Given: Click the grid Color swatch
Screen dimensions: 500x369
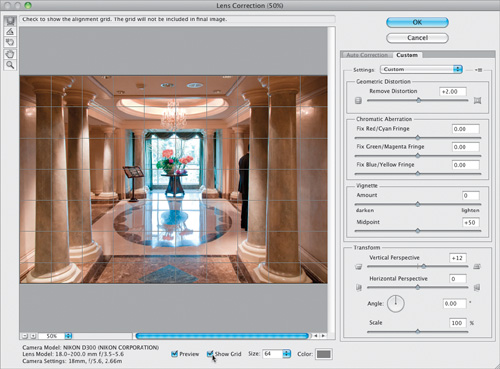Looking at the screenshot, I should 323,354.
